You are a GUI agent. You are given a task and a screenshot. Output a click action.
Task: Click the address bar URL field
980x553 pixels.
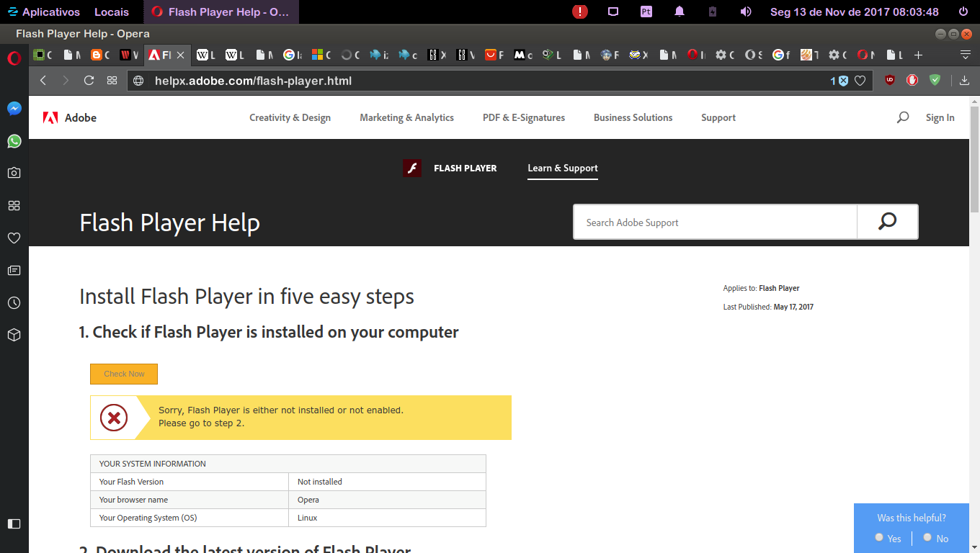coord(499,81)
